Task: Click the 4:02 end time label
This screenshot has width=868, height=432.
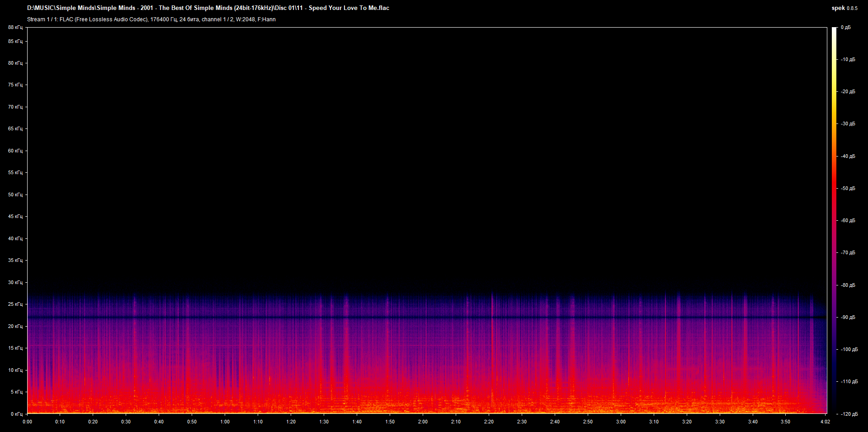Action: click(826, 422)
